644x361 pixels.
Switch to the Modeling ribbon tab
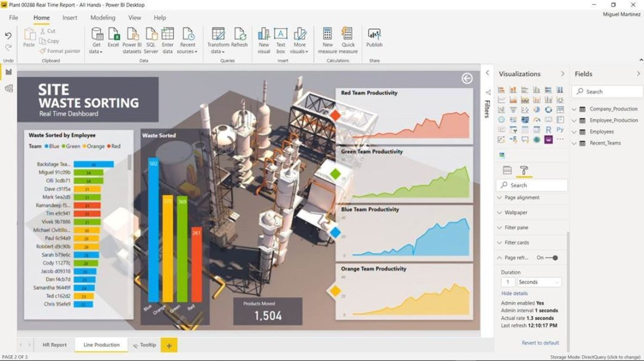click(x=103, y=18)
